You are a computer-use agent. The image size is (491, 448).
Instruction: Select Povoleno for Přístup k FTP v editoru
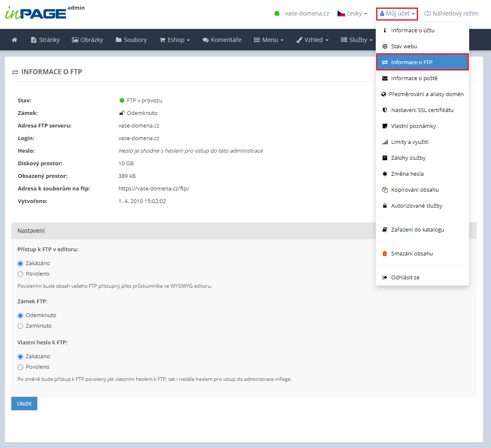[20, 274]
